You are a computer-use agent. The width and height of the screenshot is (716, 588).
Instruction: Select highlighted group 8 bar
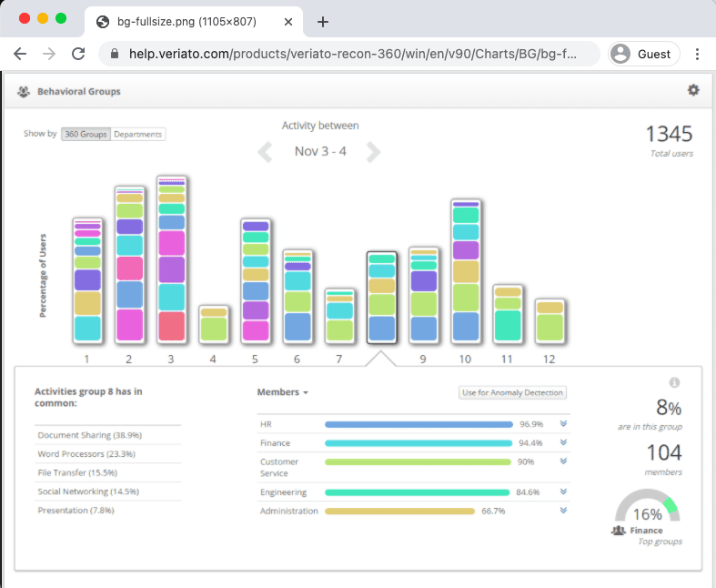pyautogui.click(x=382, y=297)
